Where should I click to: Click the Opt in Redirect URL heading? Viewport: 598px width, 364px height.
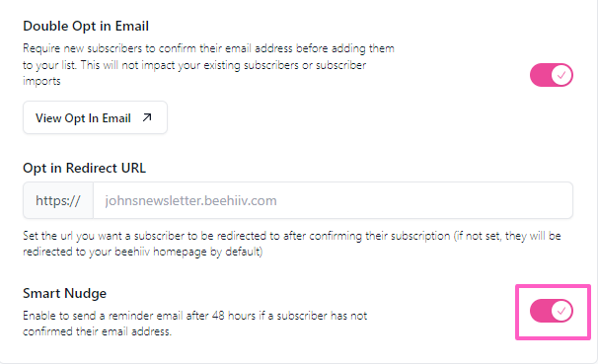[x=84, y=168]
